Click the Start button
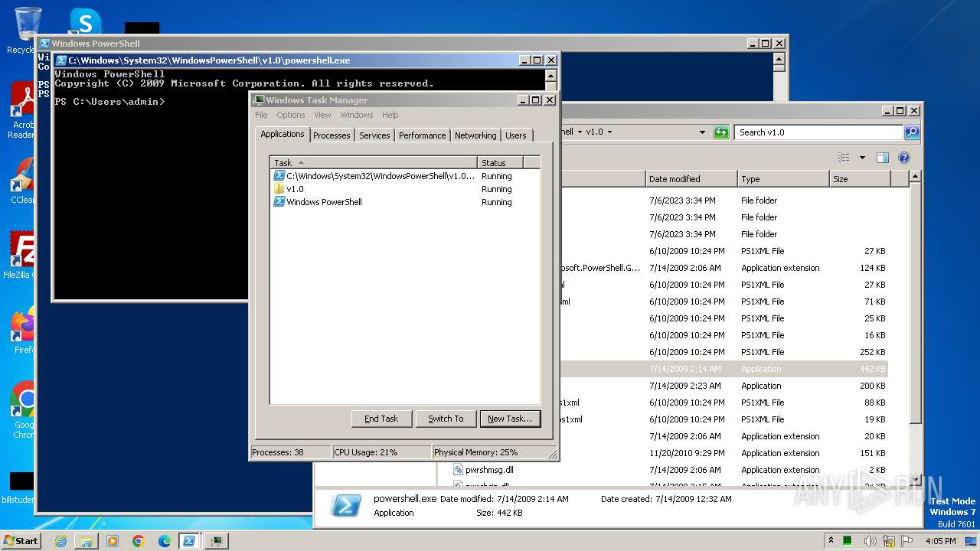This screenshot has width=980, height=551. [x=21, y=540]
